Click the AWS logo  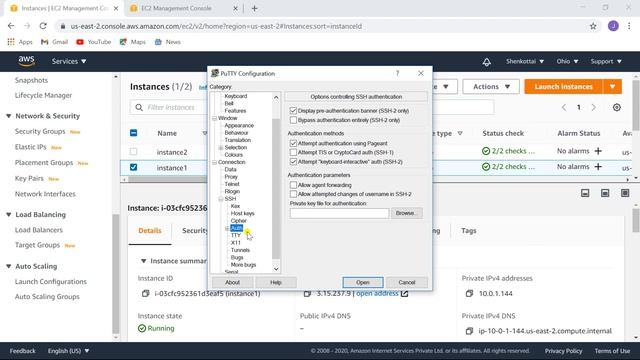click(x=27, y=61)
